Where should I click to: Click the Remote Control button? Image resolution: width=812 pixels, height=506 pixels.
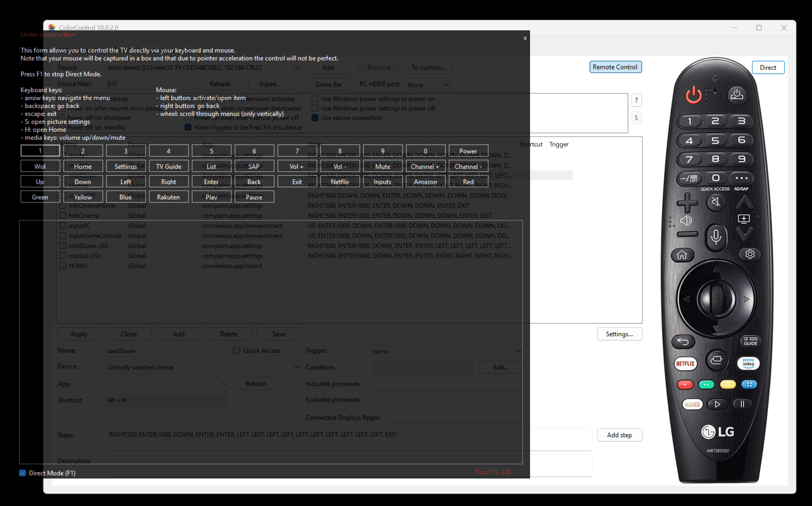click(x=615, y=67)
